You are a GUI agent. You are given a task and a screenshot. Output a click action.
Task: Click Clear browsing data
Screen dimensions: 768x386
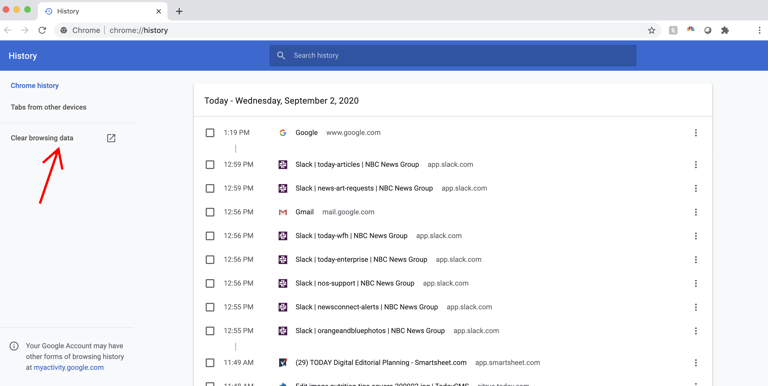coord(42,138)
